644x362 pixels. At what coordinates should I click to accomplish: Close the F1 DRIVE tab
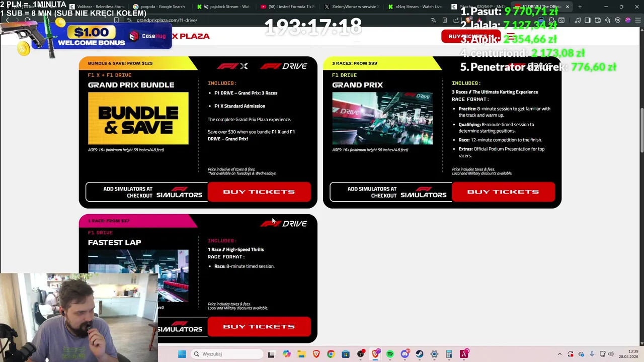point(567,7)
